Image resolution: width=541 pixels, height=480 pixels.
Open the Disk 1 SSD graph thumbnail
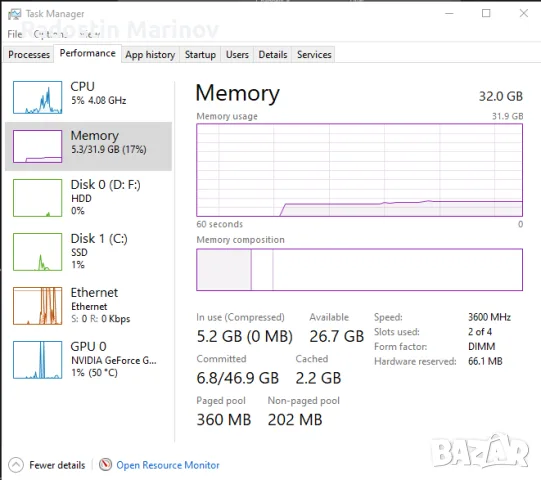click(38, 252)
